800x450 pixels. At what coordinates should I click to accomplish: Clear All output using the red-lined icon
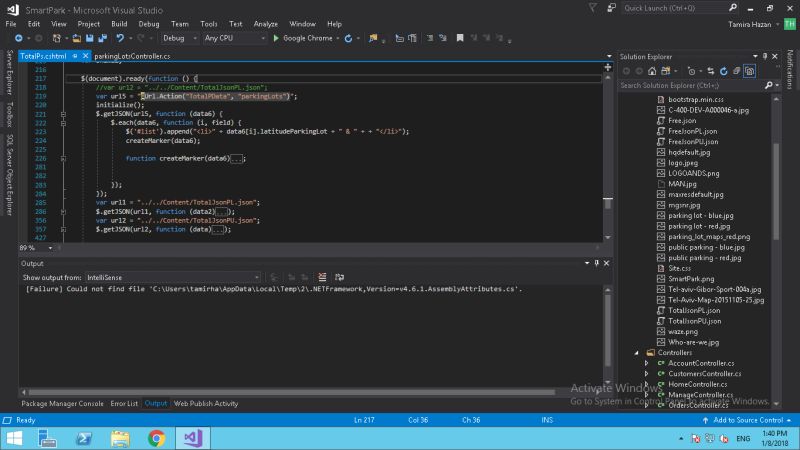coord(322,277)
